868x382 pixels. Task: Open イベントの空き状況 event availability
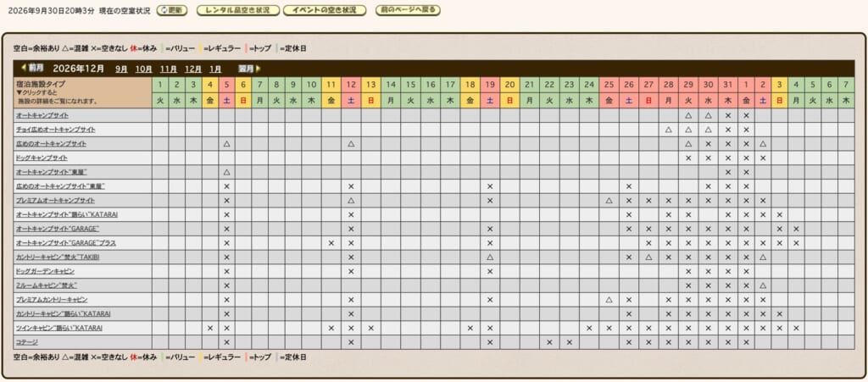(x=325, y=10)
